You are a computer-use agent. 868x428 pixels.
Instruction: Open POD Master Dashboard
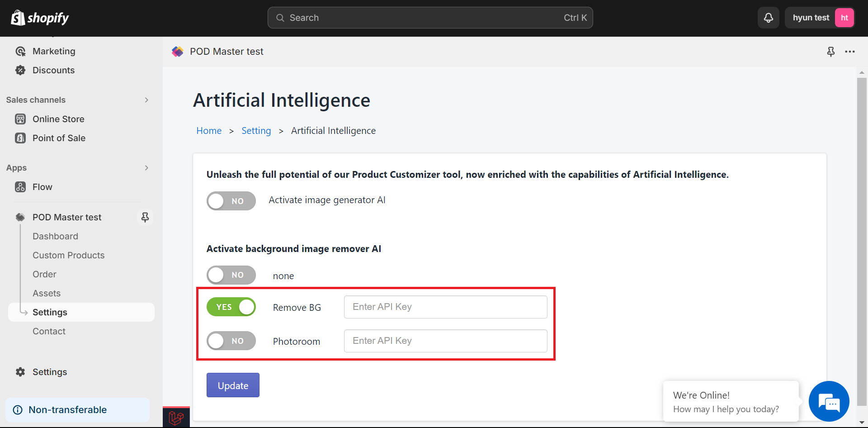click(55, 236)
